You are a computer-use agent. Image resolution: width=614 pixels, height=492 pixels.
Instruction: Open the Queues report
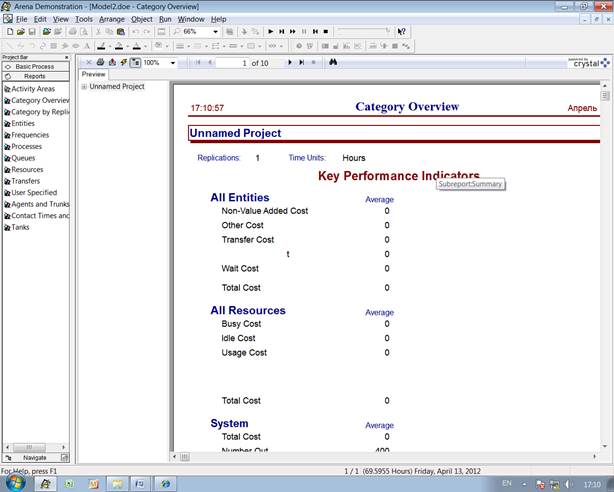(20, 158)
